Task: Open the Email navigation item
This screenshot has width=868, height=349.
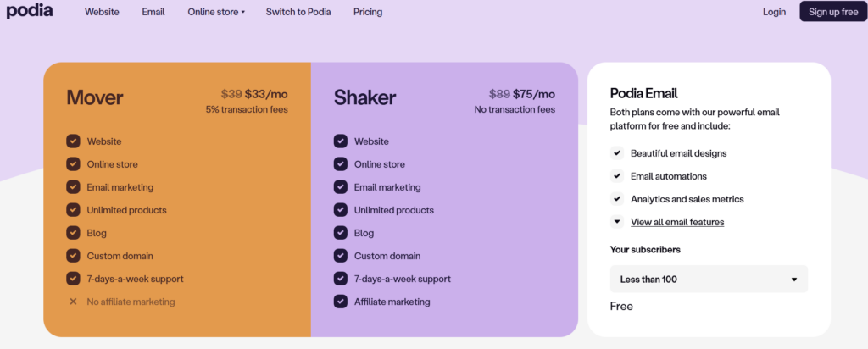Action: [153, 12]
